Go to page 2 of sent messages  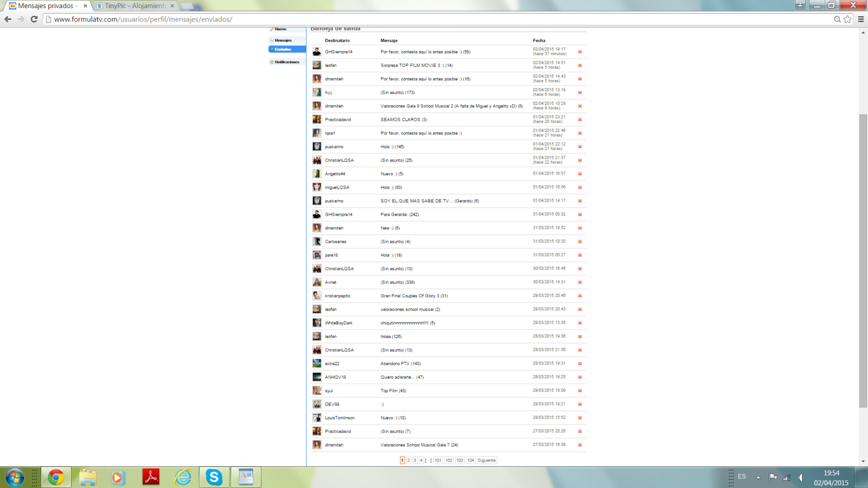[409, 460]
